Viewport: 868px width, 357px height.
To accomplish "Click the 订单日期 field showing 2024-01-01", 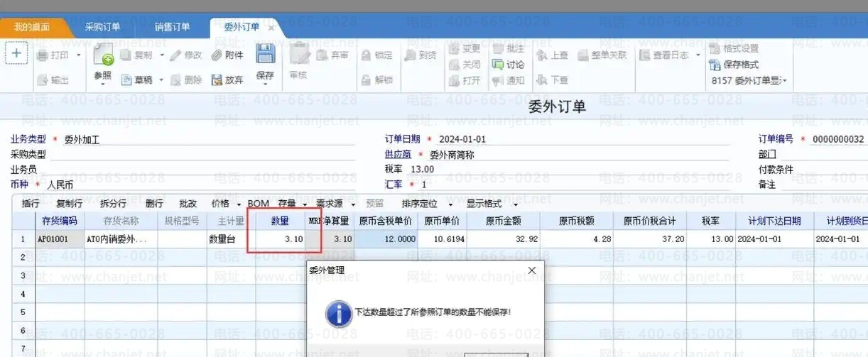I will (x=462, y=139).
